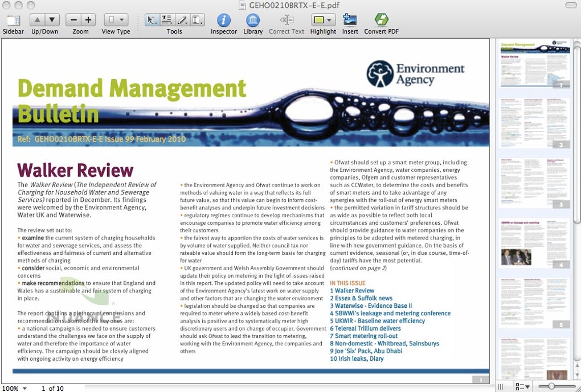The width and height of the screenshot is (581, 392).
Task: Open the Highlight color dropdown arrow
Action: 329,20
